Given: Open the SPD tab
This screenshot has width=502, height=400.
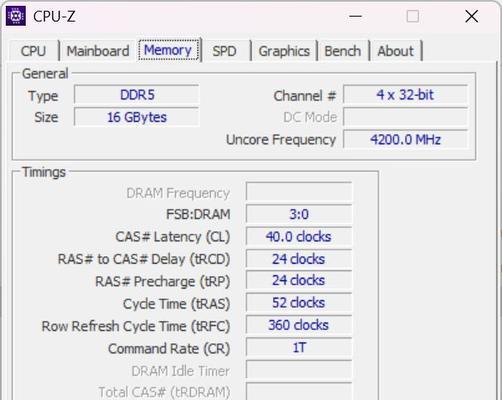Looking at the screenshot, I should pyautogui.click(x=225, y=51).
